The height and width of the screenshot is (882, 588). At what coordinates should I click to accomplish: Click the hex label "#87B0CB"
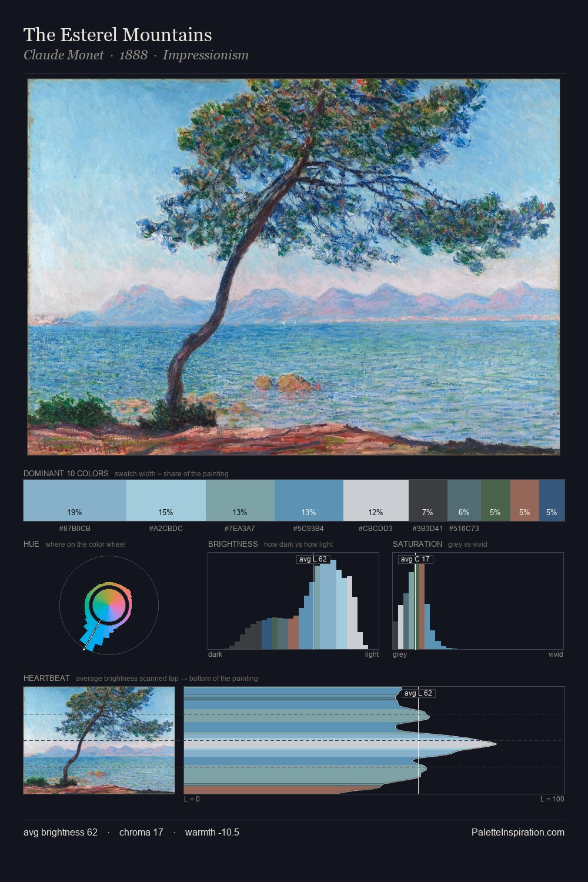click(75, 528)
